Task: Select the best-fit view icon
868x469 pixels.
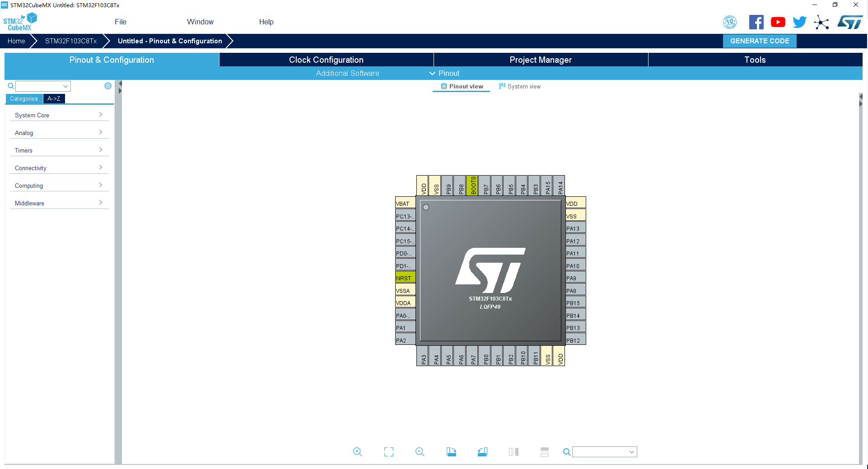Action: pos(388,452)
